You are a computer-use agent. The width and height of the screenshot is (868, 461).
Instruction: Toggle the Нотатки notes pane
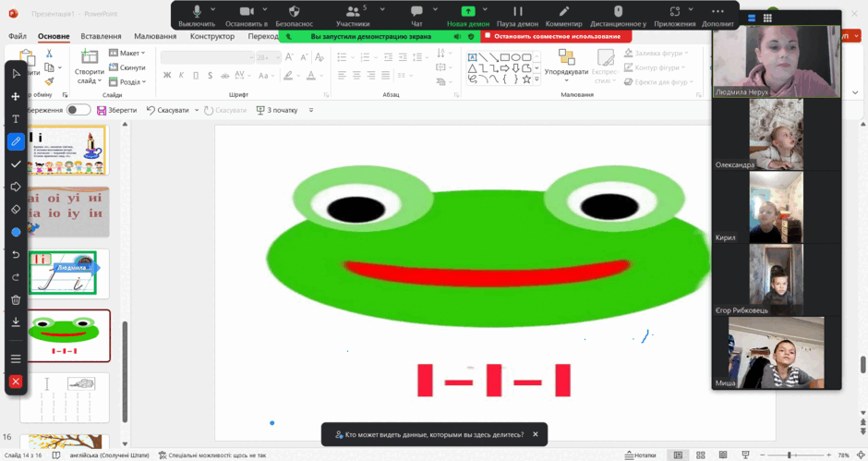pos(641,455)
